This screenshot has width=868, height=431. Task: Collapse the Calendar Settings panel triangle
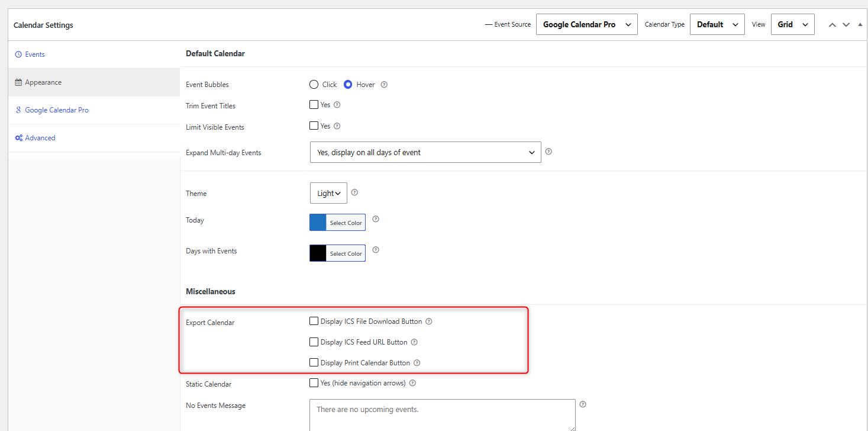click(x=860, y=25)
